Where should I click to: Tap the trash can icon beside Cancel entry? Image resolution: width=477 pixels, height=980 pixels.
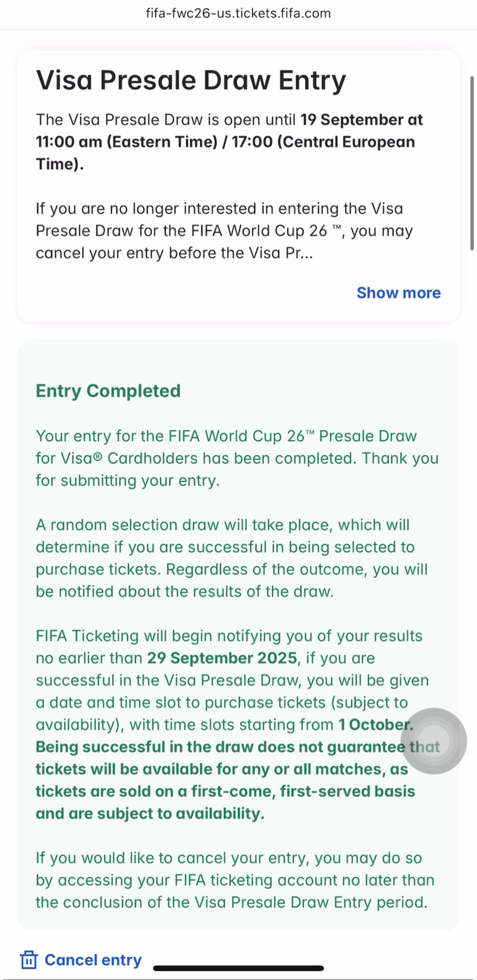click(x=28, y=959)
